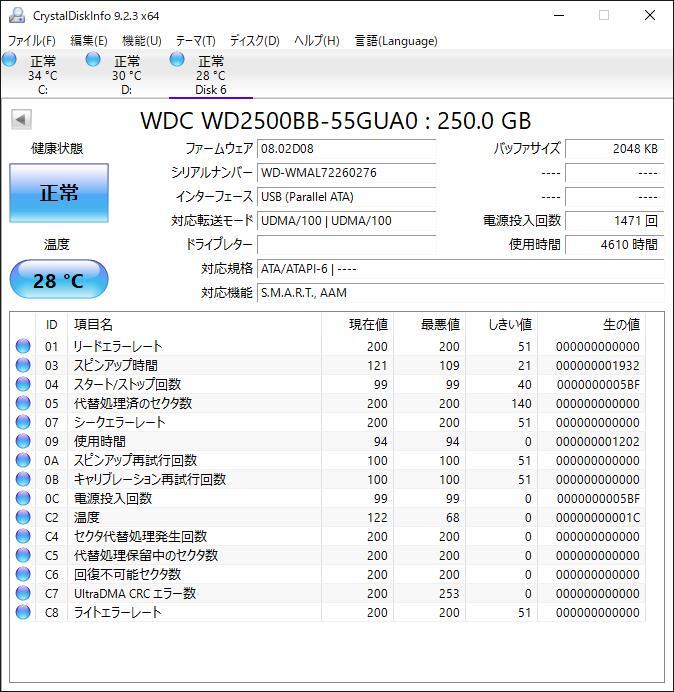The width and height of the screenshot is (674, 692).
Task: Click status orb of スタート/ストップ回数 row
Action: point(23,384)
